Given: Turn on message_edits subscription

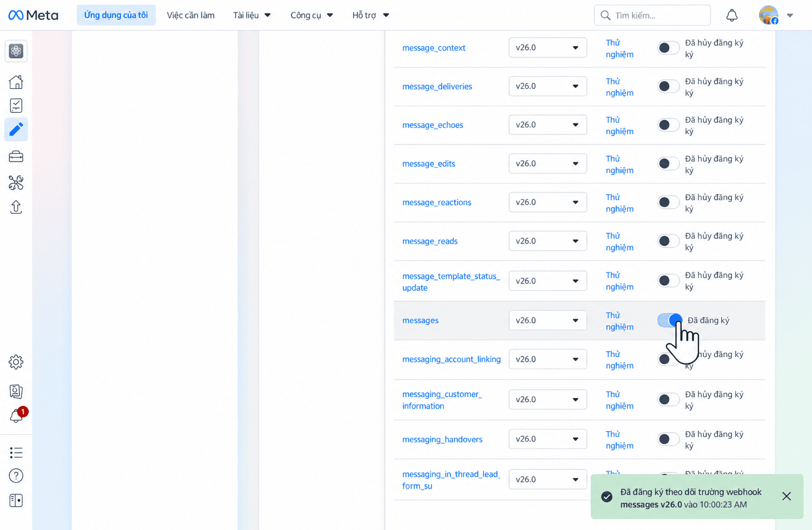Looking at the screenshot, I should [x=668, y=164].
